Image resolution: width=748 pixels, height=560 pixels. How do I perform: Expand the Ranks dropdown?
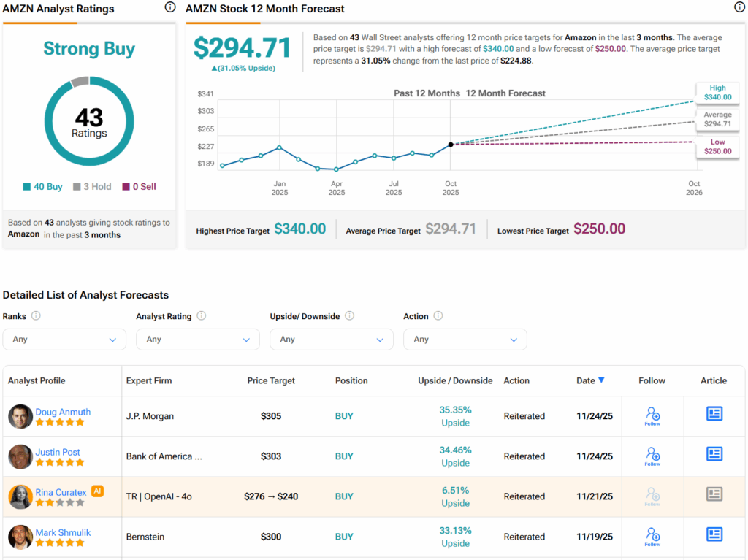[x=64, y=340]
